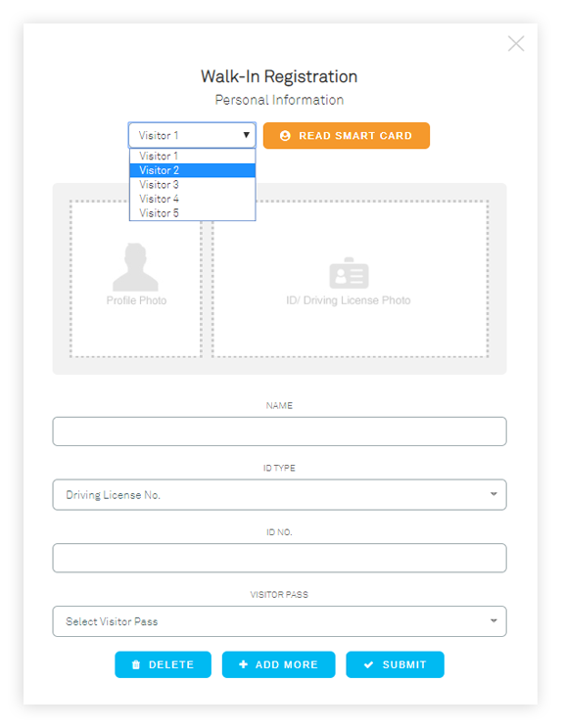Open the ID Type dropdown
Viewport: 563px width, 728px height.
tap(279, 495)
